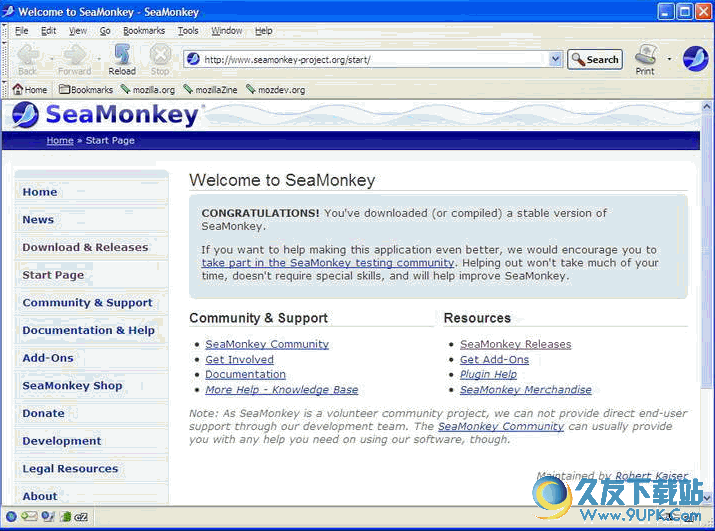The height and width of the screenshot is (531, 715).
Task: Open the mozillaZine bookmark
Action: (210, 89)
